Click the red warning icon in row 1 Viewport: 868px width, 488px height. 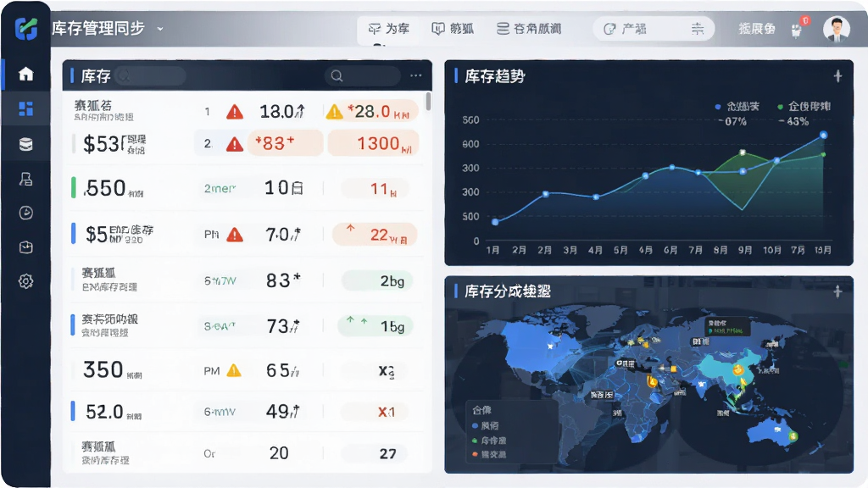click(x=235, y=113)
